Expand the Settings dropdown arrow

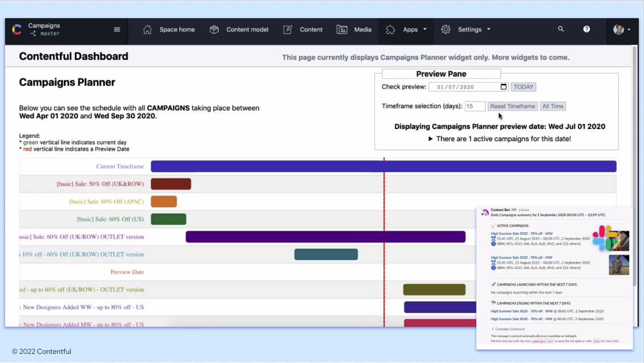coord(489,30)
